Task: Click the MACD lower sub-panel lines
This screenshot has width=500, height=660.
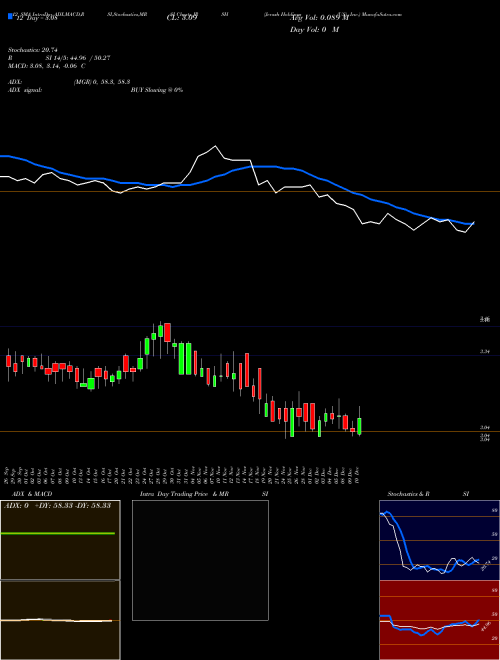Action: pyautogui.click(x=56, y=620)
